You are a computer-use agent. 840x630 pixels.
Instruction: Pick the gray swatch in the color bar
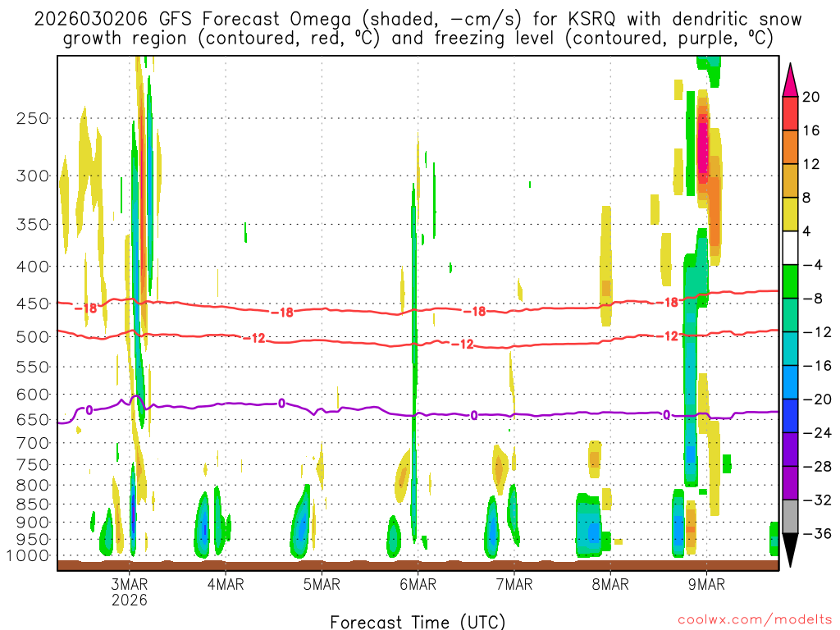[x=791, y=517]
